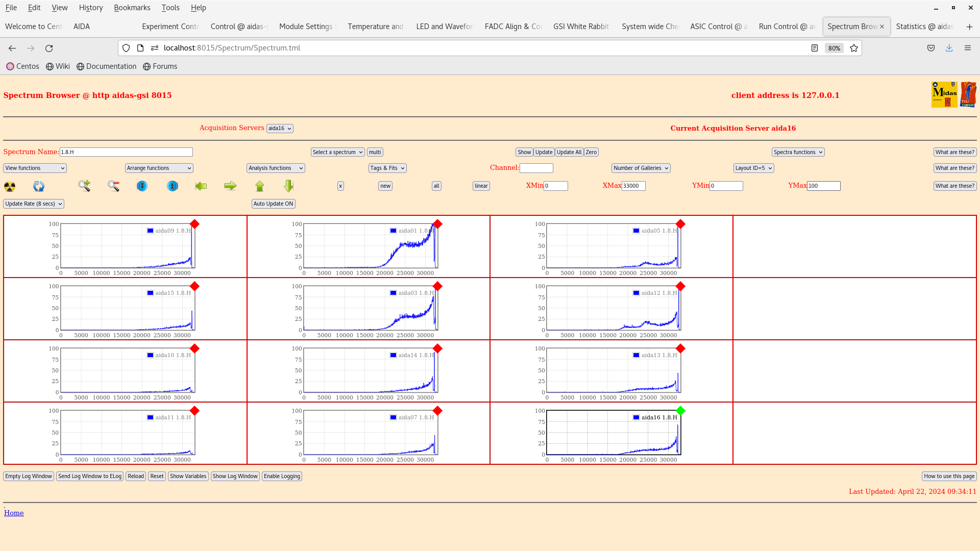The width and height of the screenshot is (980, 551).
Task: Open the Select a spectrum dropdown
Action: coord(337,152)
